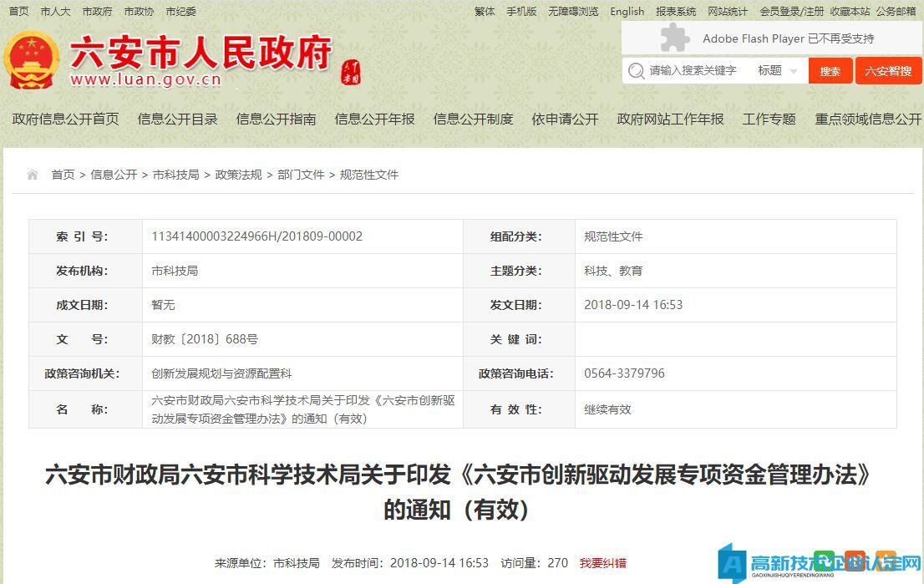Click the magnifier icon in search box
Viewport: 924px width, 584px height.
click(636, 71)
